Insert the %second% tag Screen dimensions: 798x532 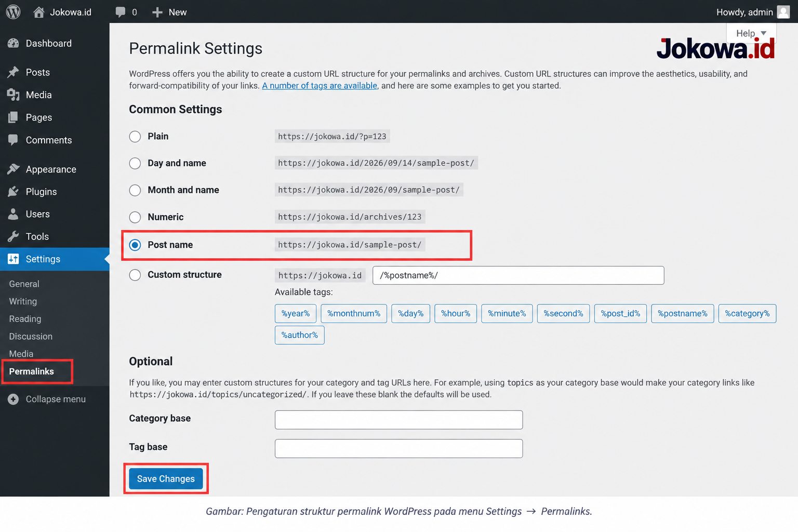pos(564,313)
